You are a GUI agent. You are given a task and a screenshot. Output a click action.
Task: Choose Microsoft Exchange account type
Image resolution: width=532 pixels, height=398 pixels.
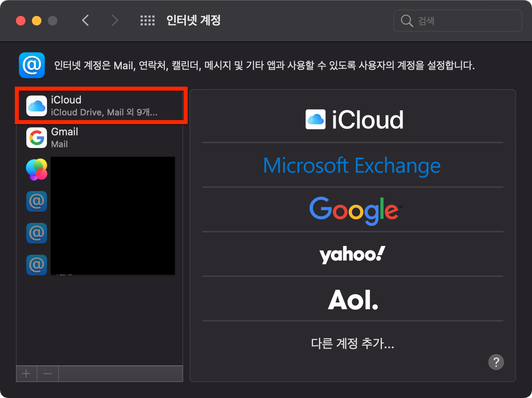pyautogui.click(x=353, y=165)
